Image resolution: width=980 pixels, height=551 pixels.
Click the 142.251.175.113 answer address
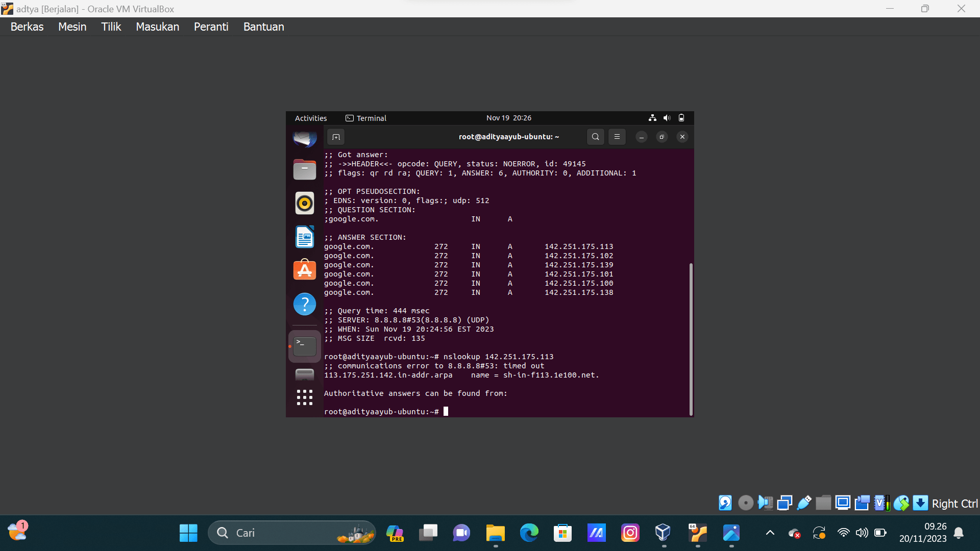pos(579,246)
